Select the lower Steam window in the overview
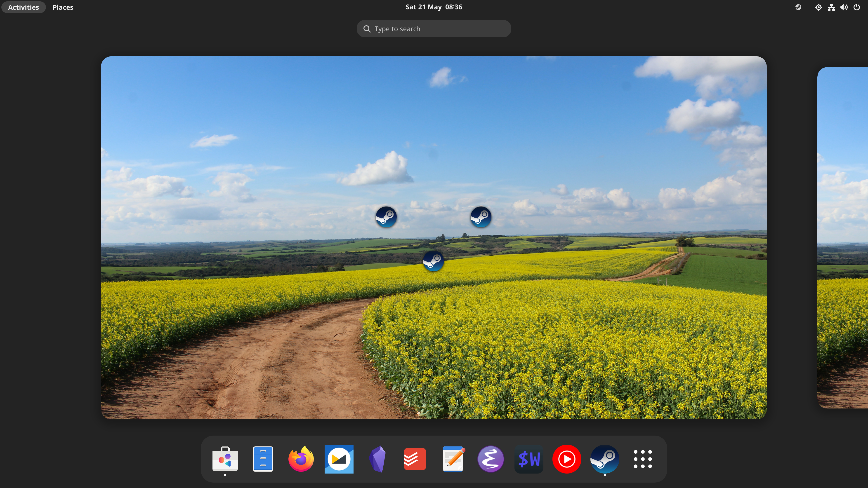The image size is (868, 488). [x=433, y=261]
